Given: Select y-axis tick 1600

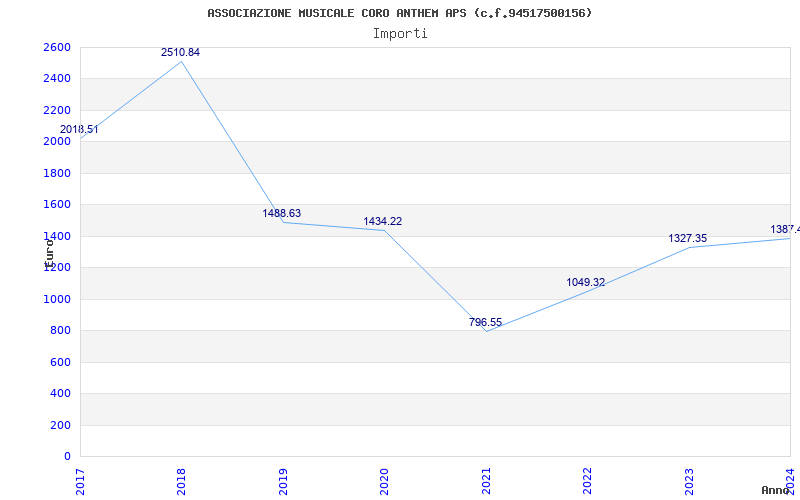Looking at the screenshot, I should [57, 205].
